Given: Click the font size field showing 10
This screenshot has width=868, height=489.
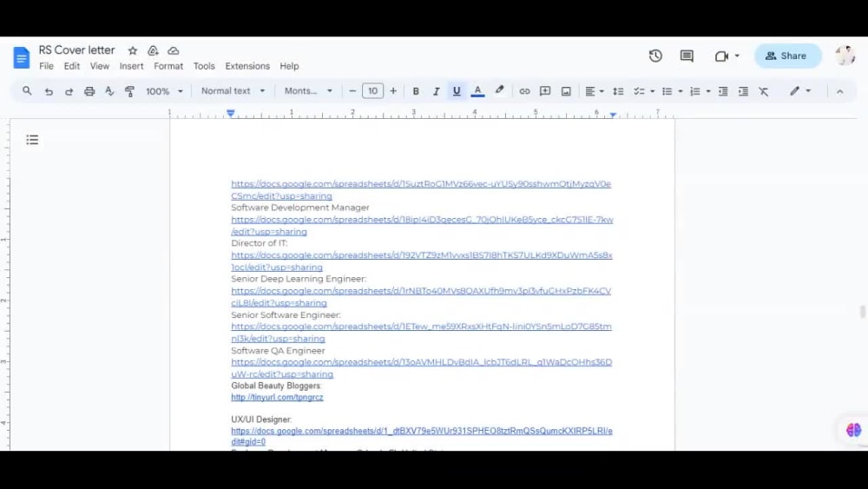Looking at the screenshot, I should pyautogui.click(x=372, y=91).
